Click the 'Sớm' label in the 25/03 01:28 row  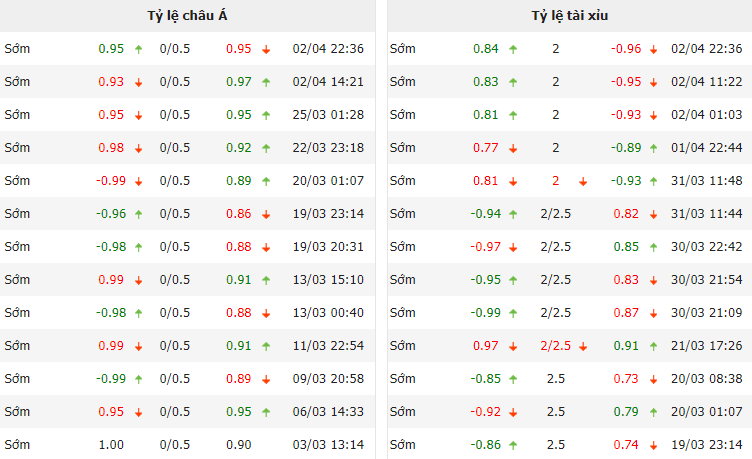[x=17, y=115]
